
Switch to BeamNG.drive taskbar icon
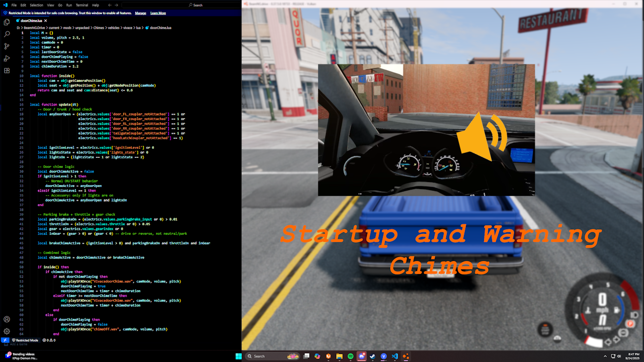406,356
